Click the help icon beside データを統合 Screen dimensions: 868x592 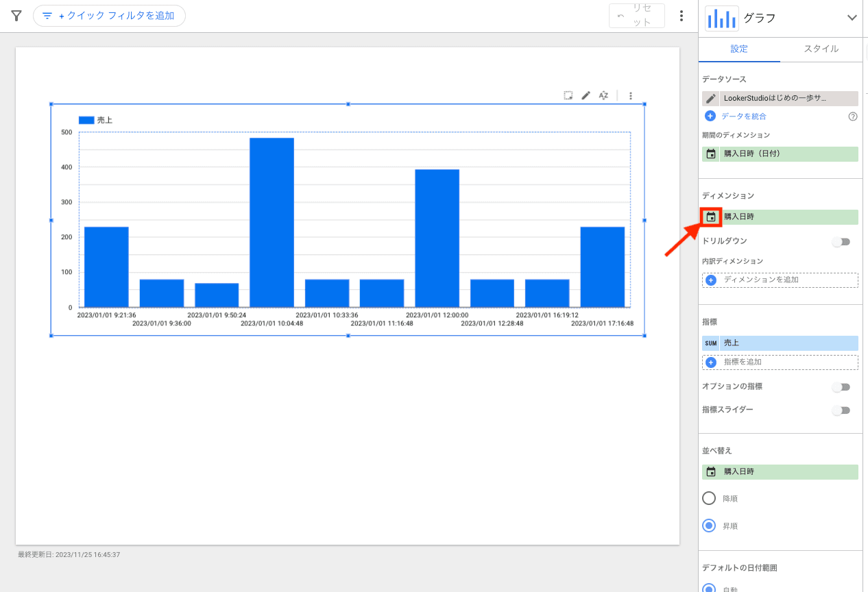pyautogui.click(x=853, y=116)
